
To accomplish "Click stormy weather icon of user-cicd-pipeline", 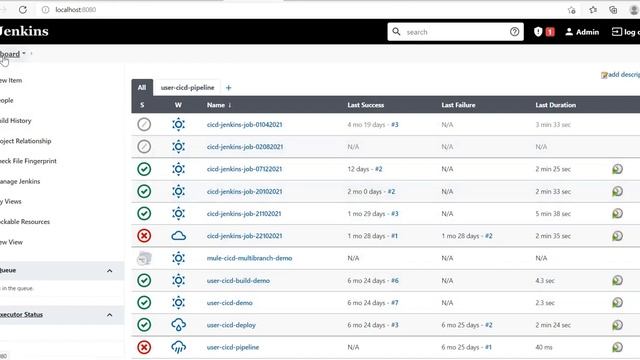I will point(178,347).
